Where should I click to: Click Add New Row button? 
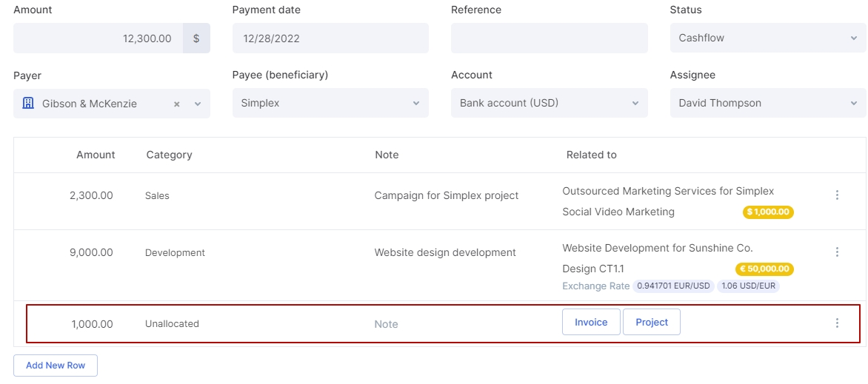[56, 366]
